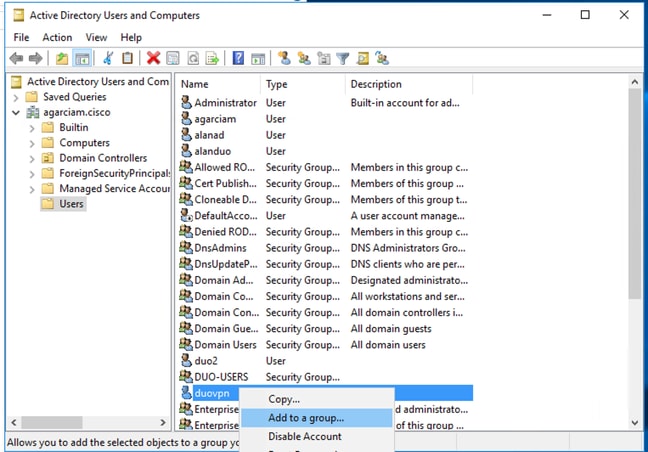
Task: Open the Help menu
Action: click(131, 37)
